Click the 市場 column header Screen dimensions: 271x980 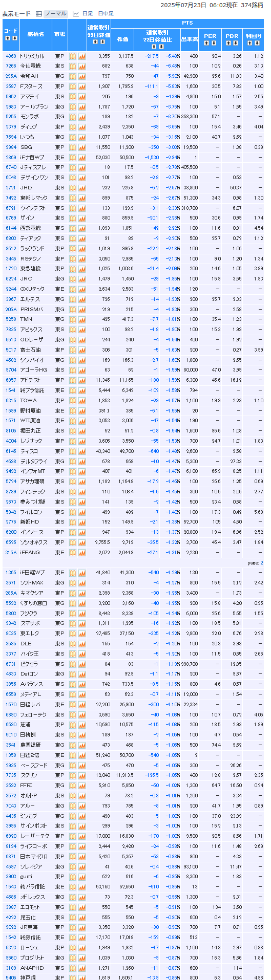pyautogui.click(x=59, y=34)
